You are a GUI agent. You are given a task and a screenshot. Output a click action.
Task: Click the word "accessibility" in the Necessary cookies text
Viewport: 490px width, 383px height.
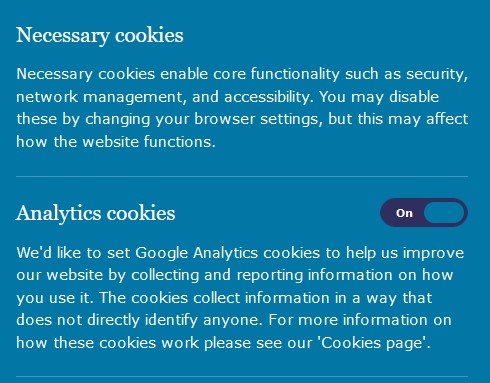point(267,97)
